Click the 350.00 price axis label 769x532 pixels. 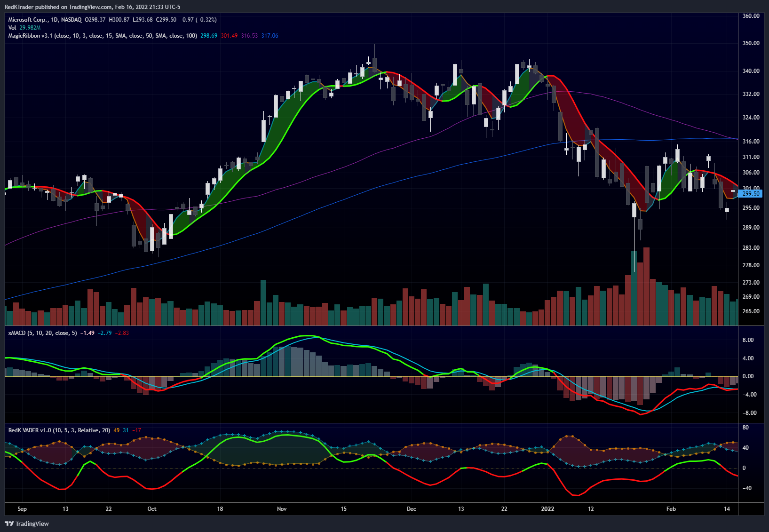point(751,43)
